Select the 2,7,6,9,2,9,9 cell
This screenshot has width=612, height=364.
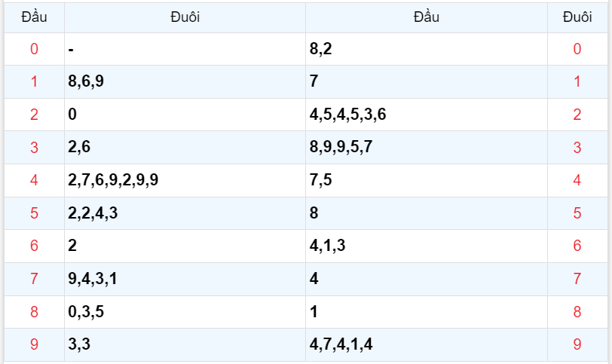pos(185,180)
